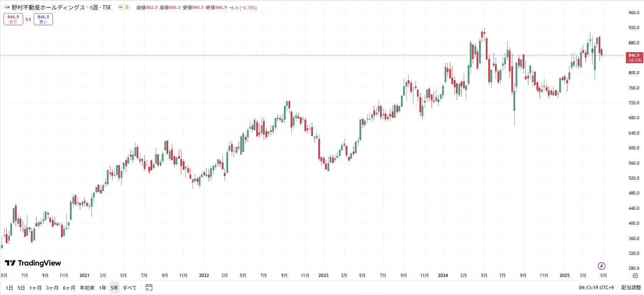
Task: Open the calendar go-to-date icon
Action: pyautogui.click(x=149, y=288)
